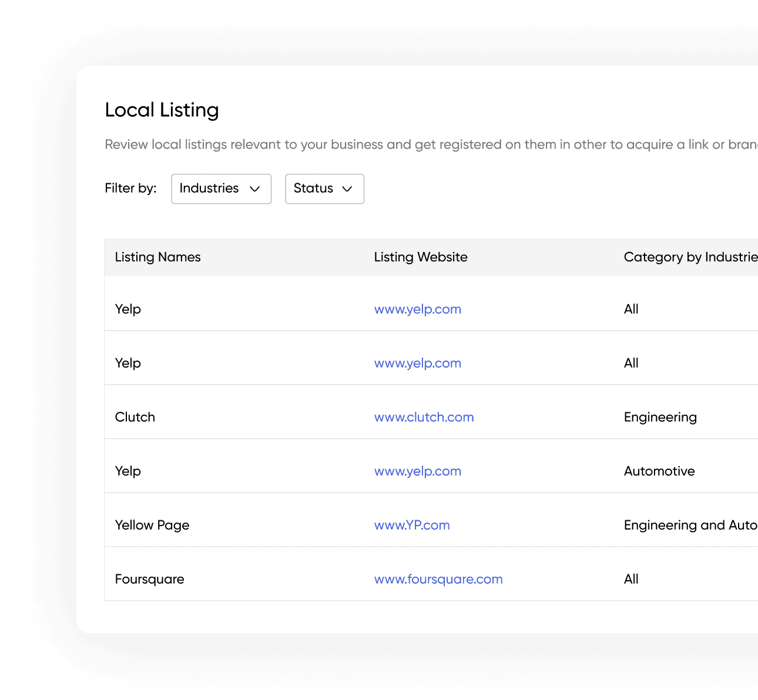The width and height of the screenshot is (758, 700).
Task: Click the Yellow Page listing name
Action: pos(152,525)
